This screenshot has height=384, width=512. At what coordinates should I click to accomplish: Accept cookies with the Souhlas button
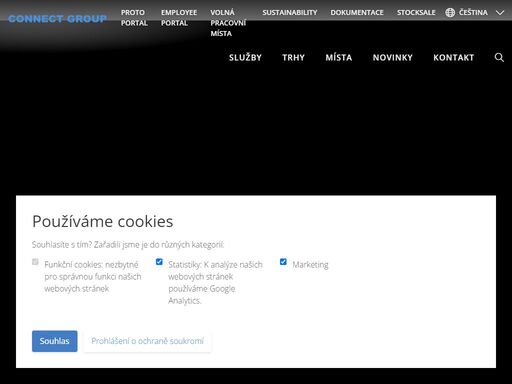(x=55, y=341)
